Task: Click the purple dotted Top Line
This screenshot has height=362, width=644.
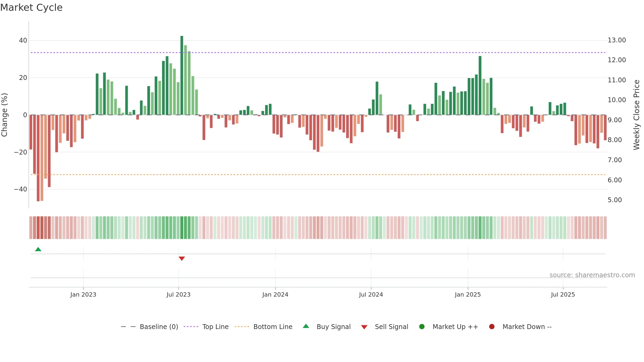Action: click(x=318, y=53)
